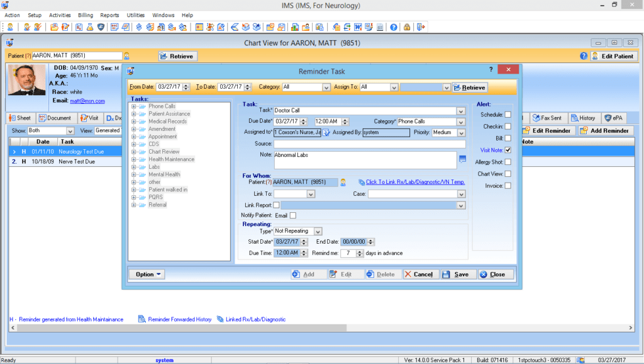Click the padlock lock icon on the toolbar
Viewport: 644px width, 364px height.
[408, 27]
